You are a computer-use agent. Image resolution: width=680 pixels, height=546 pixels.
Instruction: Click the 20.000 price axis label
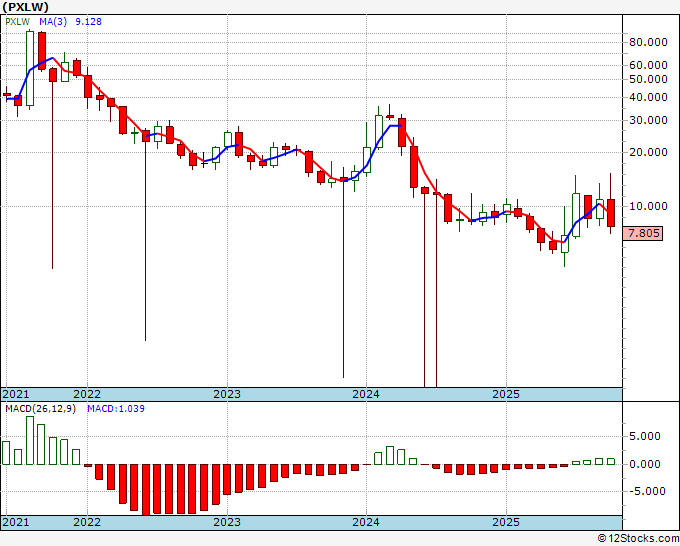pos(648,152)
